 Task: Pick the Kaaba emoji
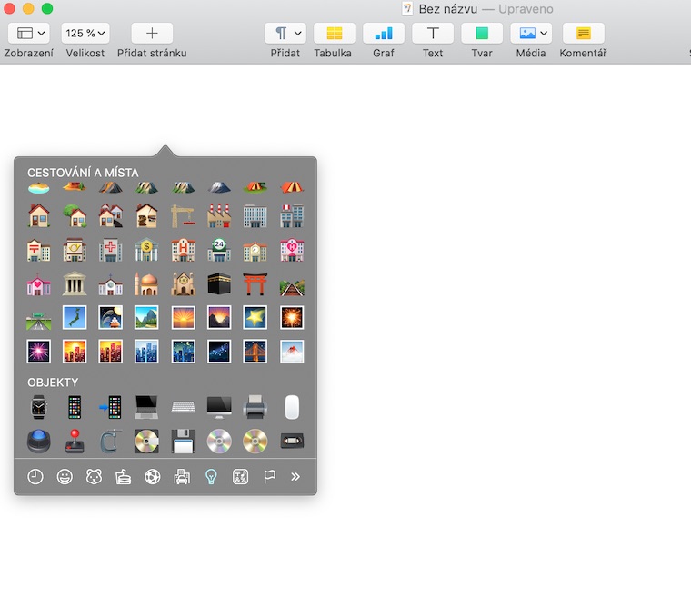click(x=219, y=283)
